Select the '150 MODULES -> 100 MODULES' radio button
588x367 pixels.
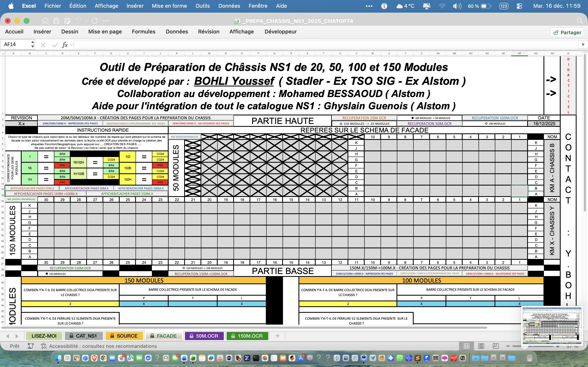184,268
